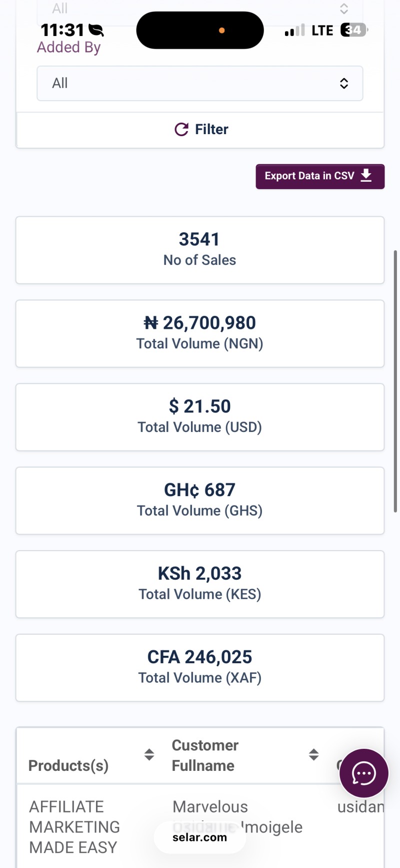Click the Customer Fullname column header
The height and width of the screenshot is (868, 400).
point(205,755)
